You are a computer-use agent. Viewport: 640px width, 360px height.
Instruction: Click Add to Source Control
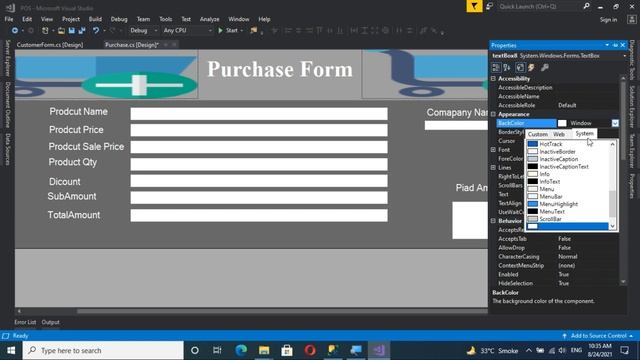(598, 336)
